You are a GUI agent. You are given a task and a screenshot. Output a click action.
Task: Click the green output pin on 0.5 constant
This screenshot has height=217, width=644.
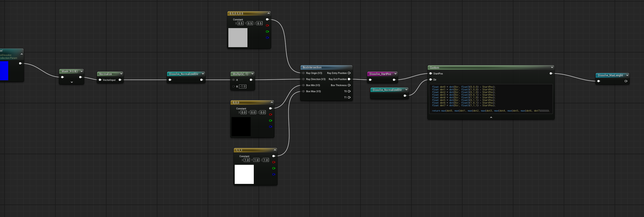(x=267, y=32)
